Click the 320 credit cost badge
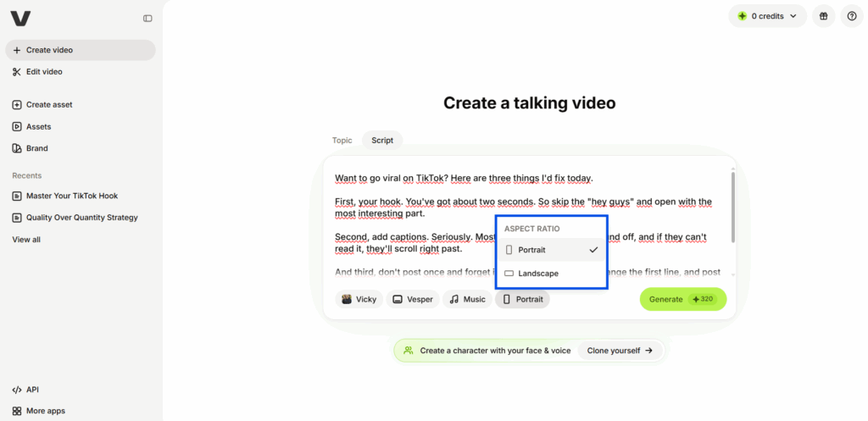Viewport: 868px width, 421px height. point(703,299)
